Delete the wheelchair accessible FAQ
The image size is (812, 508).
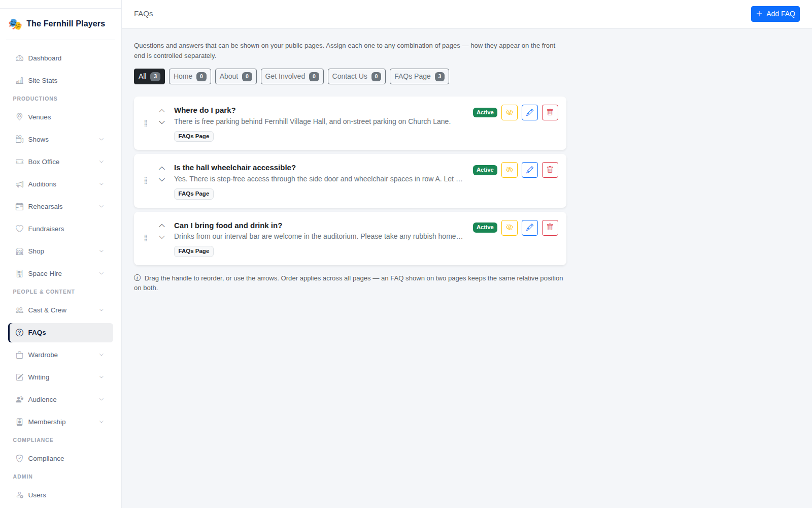click(x=550, y=170)
